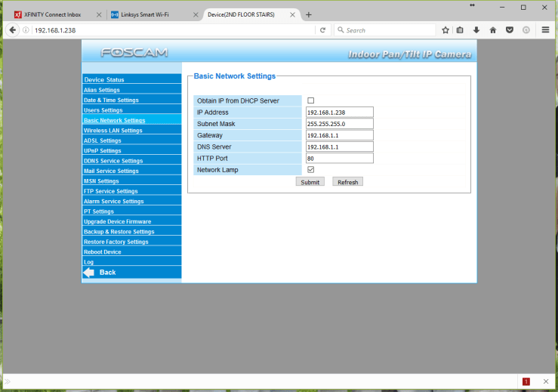Go to the Firefox home page icon

493,30
